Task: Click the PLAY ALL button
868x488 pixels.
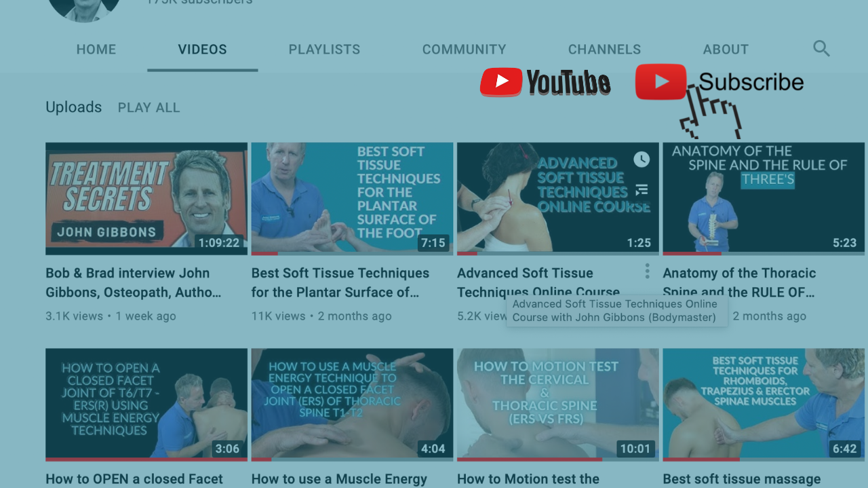Action: (149, 108)
